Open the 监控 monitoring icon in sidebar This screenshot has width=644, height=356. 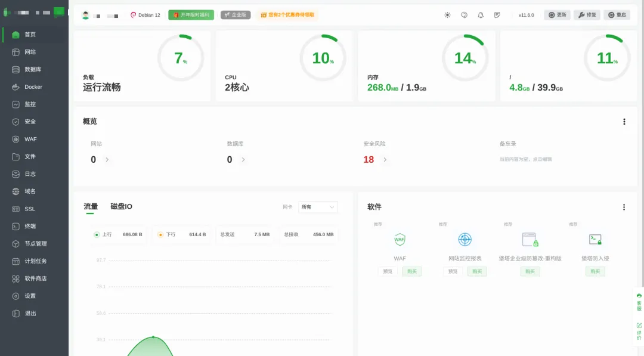(x=16, y=104)
